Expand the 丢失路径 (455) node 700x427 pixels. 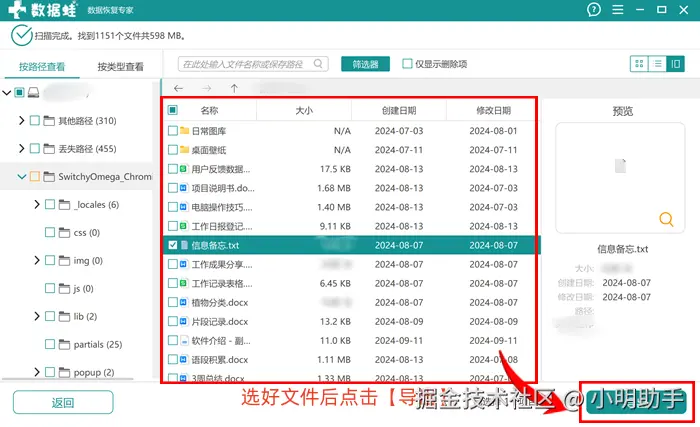(x=21, y=149)
